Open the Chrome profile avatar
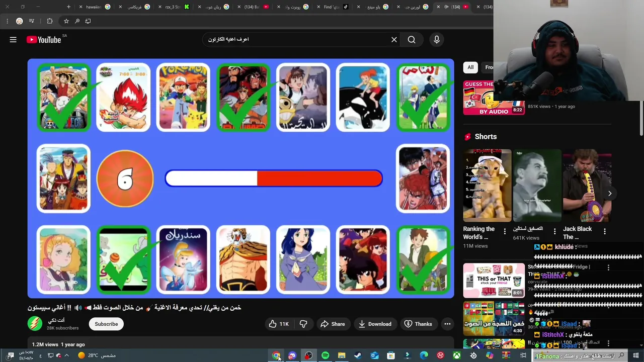644x362 pixels. pyautogui.click(x=19, y=21)
